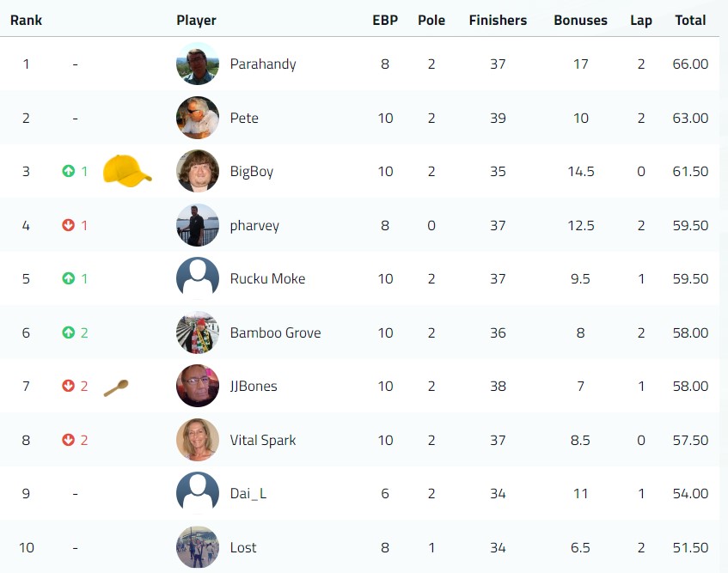Click pharvey's red down arrow icon
The width and height of the screenshot is (728, 573).
pyautogui.click(x=68, y=225)
